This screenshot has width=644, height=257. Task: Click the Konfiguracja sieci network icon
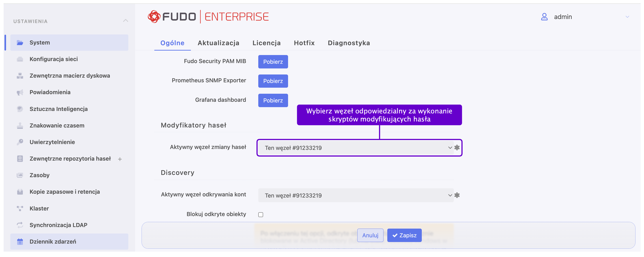pos(20,59)
